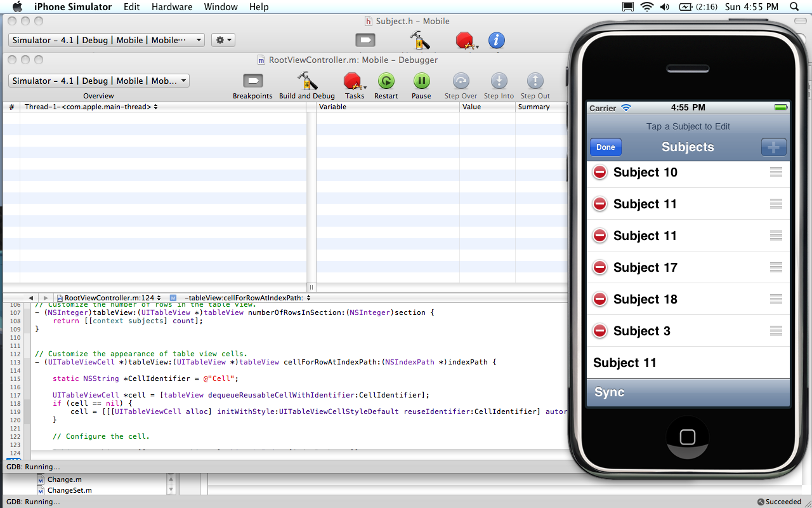The image size is (812, 508).
Task: Click the class symbol icon in navigation bar
Action: [173, 297]
